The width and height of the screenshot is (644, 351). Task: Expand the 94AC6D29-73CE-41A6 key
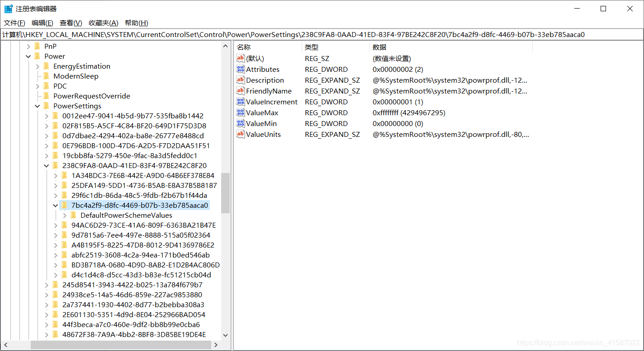tap(56, 225)
